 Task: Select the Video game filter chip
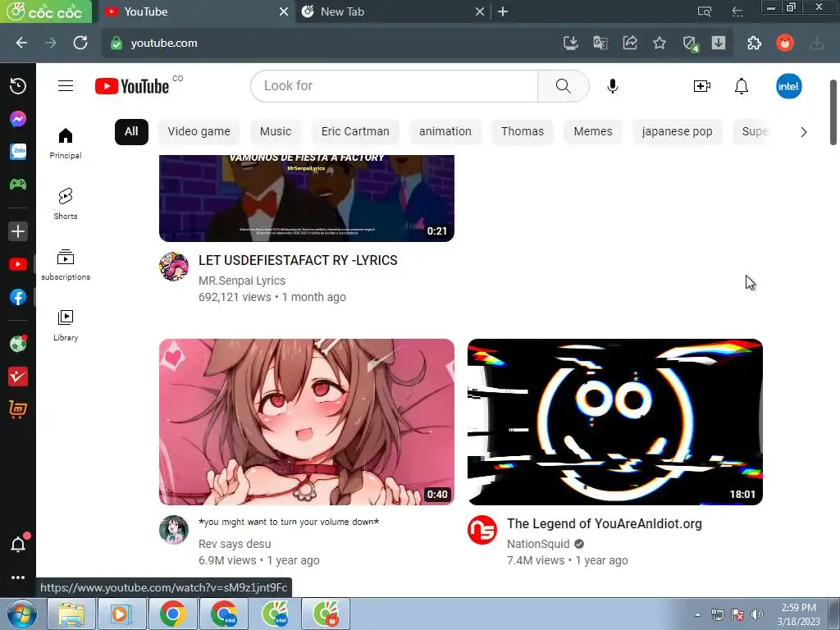(199, 132)
